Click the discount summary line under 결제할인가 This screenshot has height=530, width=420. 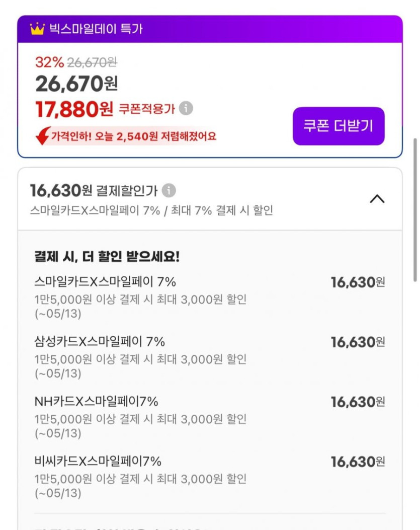(151, 210)
